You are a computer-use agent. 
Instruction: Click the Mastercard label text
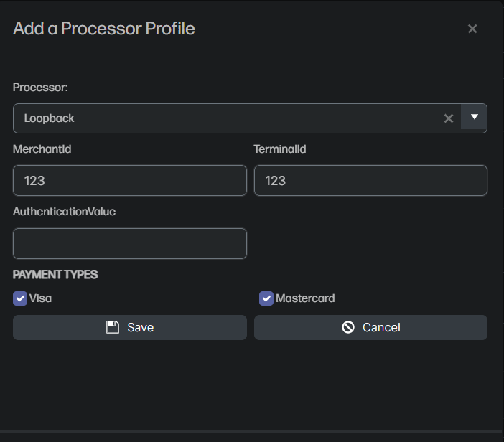[x=305, y=298]
